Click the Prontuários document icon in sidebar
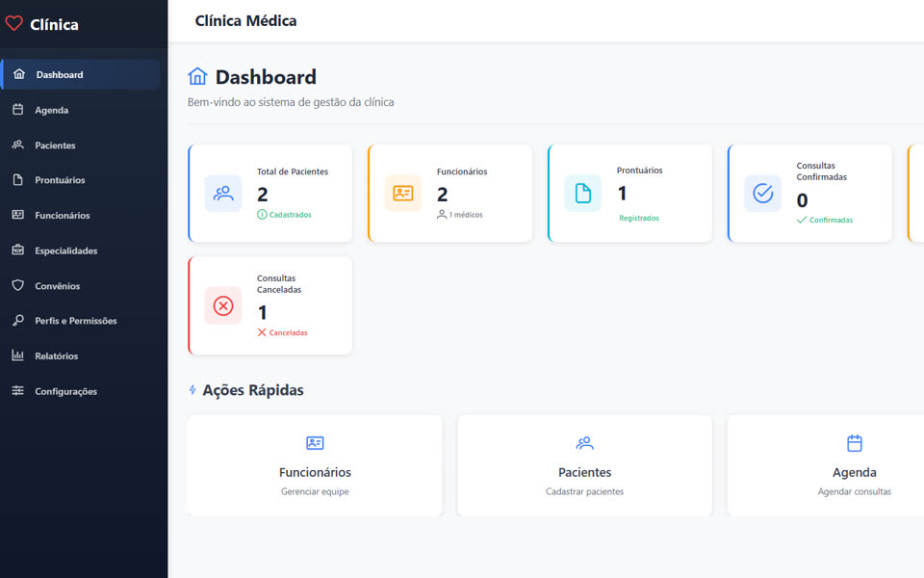 [18, 179]
